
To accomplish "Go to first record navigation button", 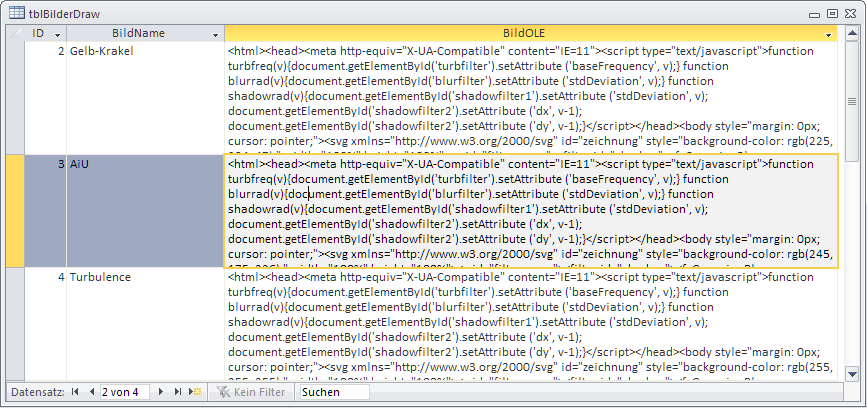I will (75, 392).
